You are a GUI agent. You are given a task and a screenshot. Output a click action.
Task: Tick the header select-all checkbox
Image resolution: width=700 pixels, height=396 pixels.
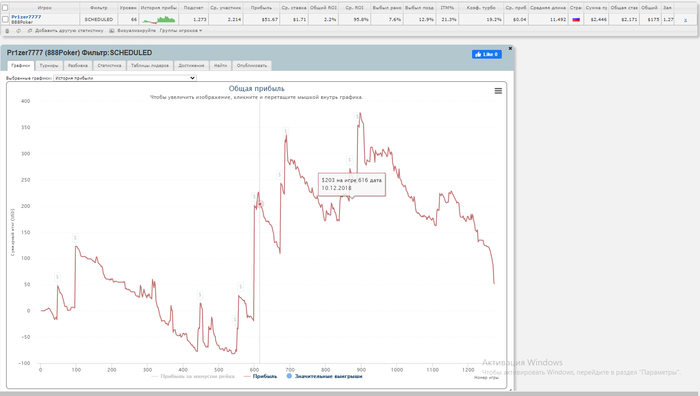[5, 8]
